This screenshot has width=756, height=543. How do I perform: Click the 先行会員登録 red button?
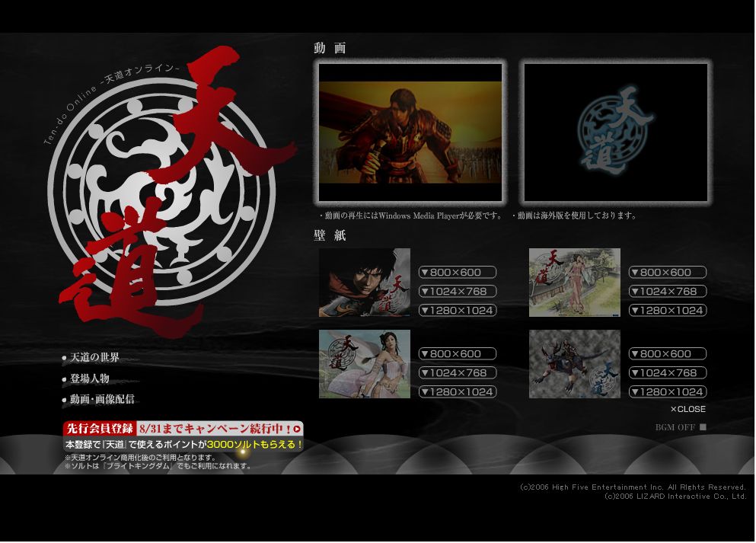[x=99, y=429]
